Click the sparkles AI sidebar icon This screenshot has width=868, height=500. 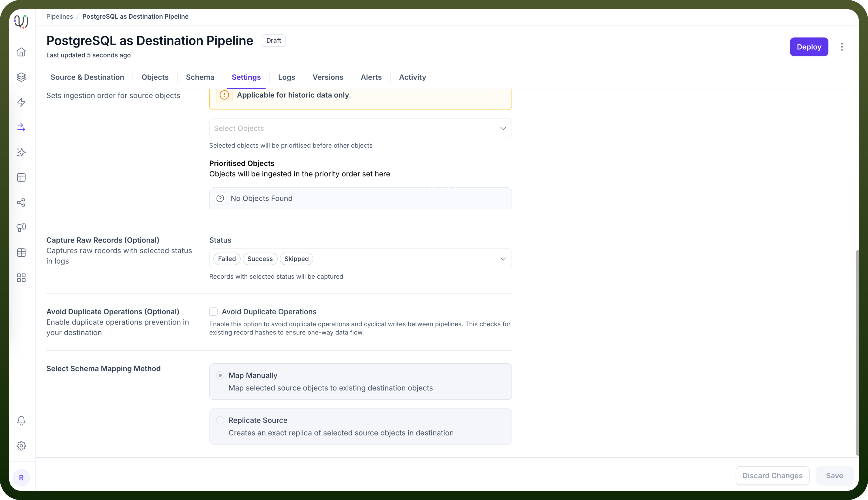click(21, 152)
